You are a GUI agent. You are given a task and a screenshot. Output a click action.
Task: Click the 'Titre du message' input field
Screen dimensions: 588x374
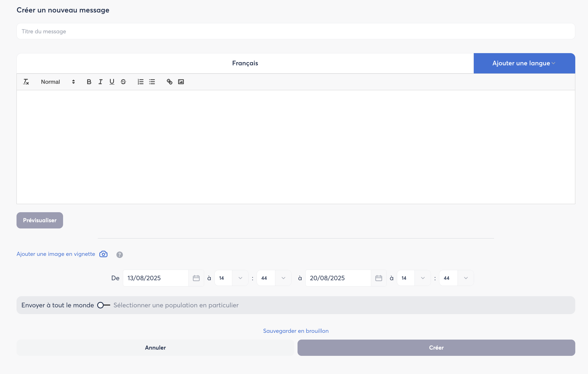pyautogui.click(x=296, y=31)
